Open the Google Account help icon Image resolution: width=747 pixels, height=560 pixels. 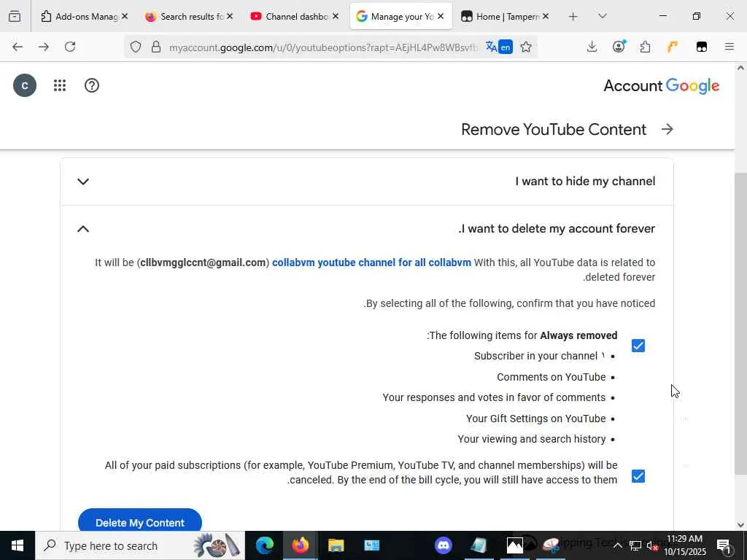point(92,86)
